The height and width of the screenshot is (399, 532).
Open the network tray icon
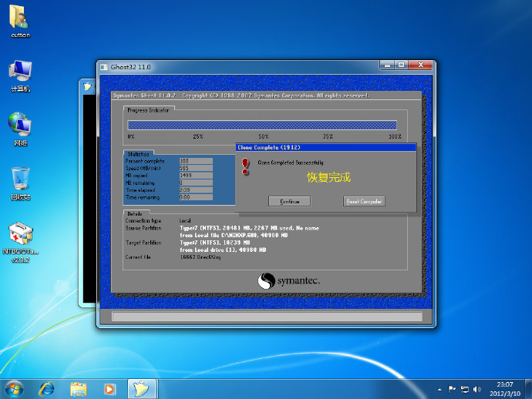[464, 390]
